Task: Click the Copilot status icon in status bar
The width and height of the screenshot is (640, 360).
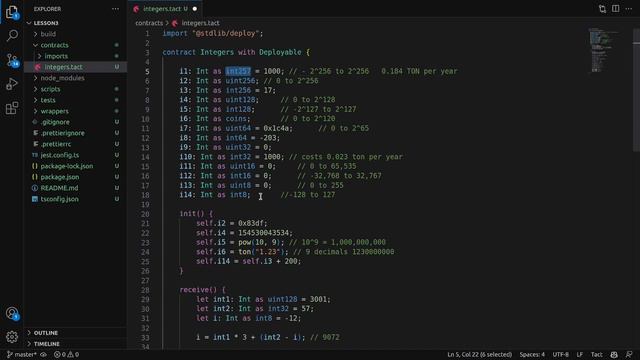Action: 614,355
